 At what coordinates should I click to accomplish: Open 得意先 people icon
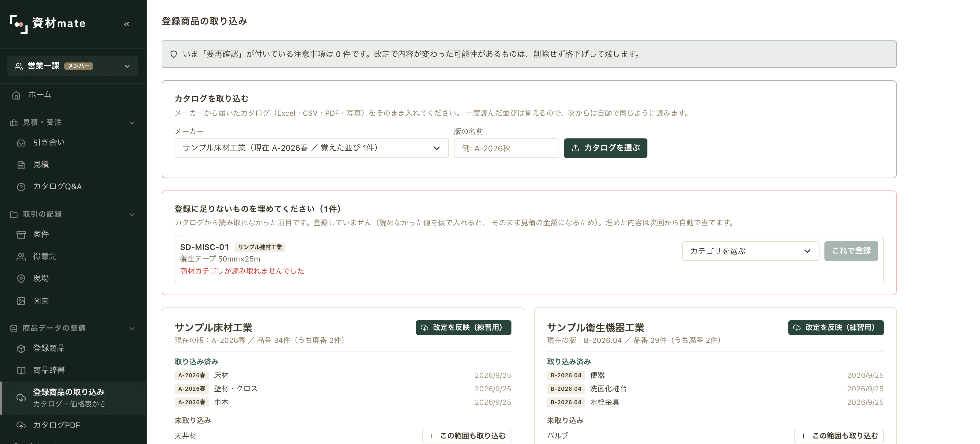(x=21, y=257)
